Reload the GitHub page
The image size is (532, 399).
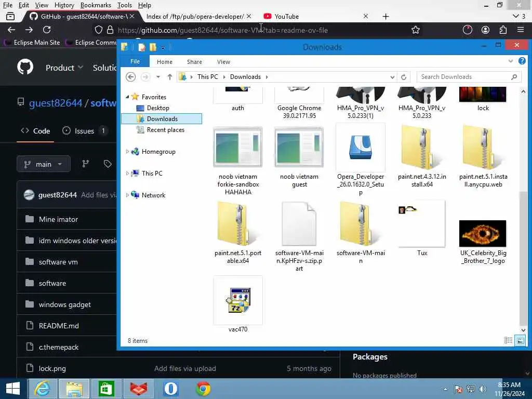click(47, 30)
